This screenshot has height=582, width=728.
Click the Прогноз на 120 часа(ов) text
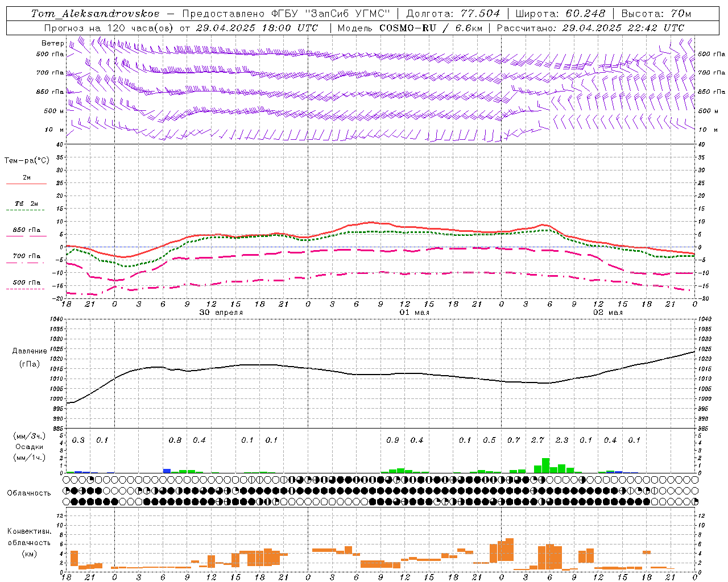tap(110, 28)
